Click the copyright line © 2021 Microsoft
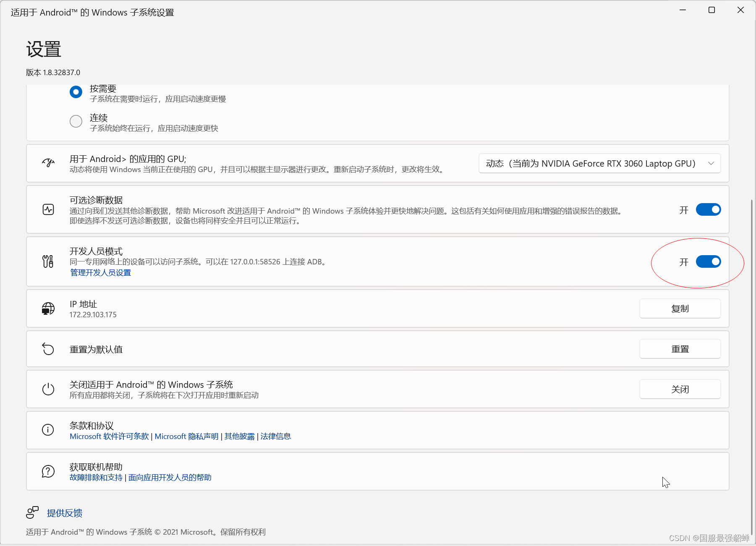The width and height of the screenshot is (756, 546). click(146, 532)
